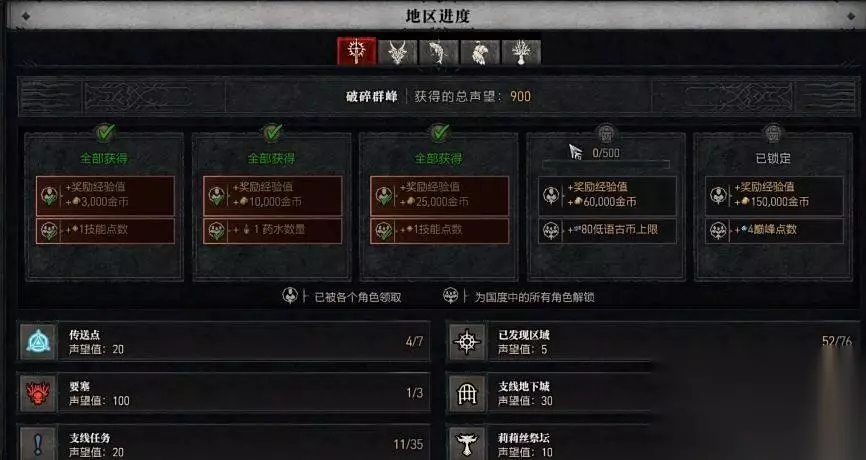Image resolution: width=866 pixels, height=460 pixels.
Task: Click the 支线地下城 dungeon gate icon
Action: coord(467,393)
